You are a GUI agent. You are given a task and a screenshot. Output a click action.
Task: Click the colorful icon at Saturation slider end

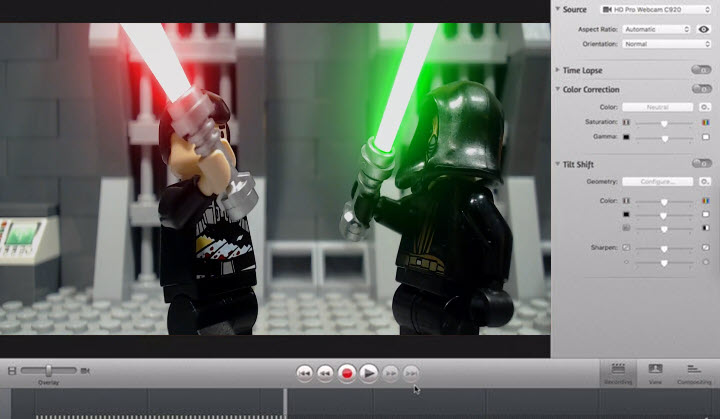(706, 122)
